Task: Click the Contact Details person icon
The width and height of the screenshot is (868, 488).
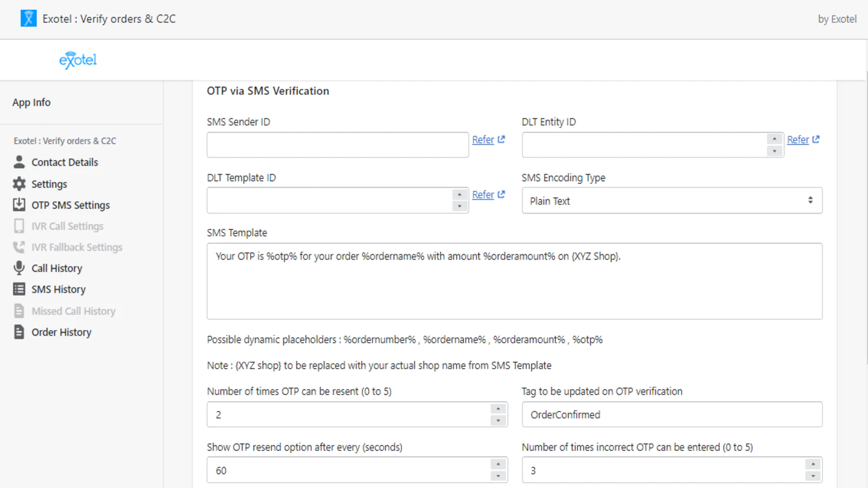Action: [19, 162]
